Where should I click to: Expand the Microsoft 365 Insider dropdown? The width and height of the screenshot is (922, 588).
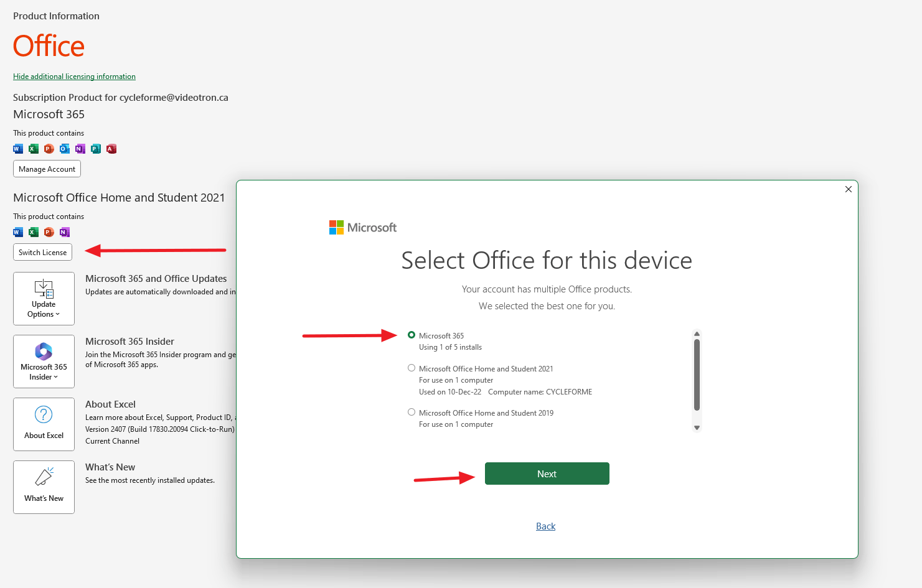[44, 362]
